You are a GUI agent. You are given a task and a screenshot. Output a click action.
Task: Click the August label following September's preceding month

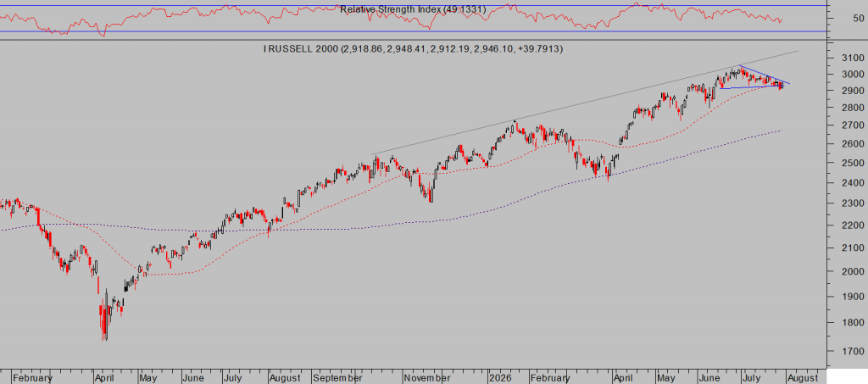click(285, 378)
